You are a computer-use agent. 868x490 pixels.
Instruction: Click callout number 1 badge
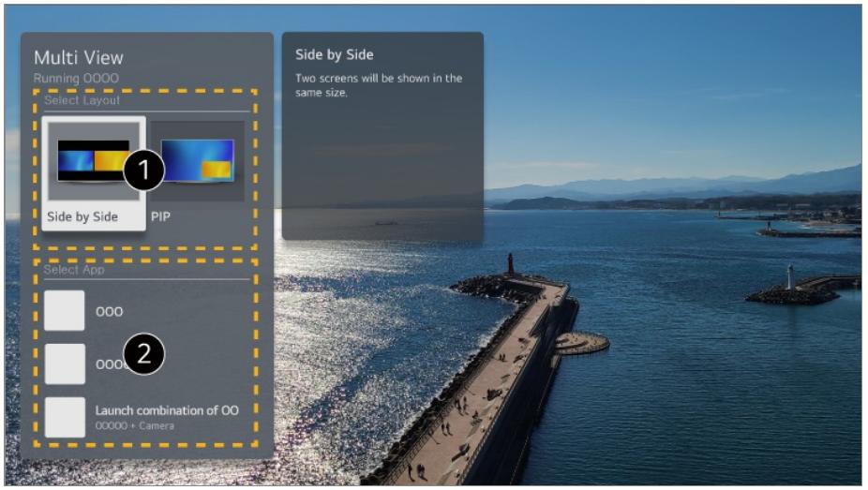[144, 171]
